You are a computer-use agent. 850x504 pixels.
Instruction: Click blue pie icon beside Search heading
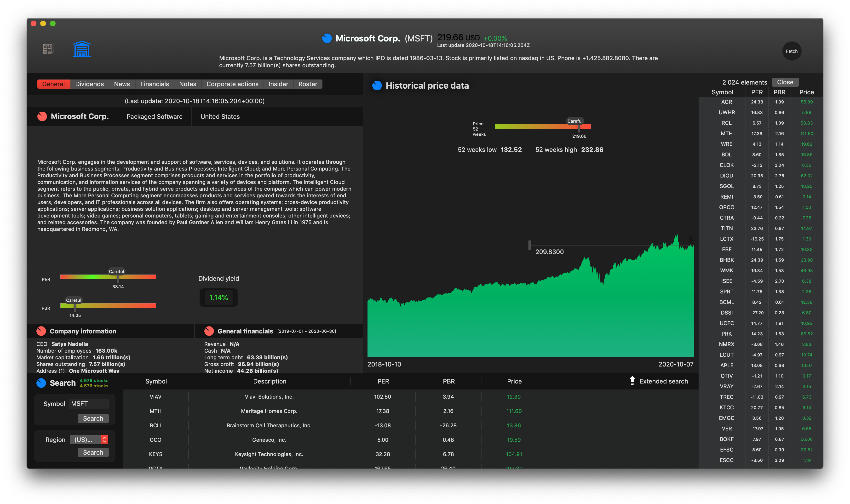click(x=41, y=383)
